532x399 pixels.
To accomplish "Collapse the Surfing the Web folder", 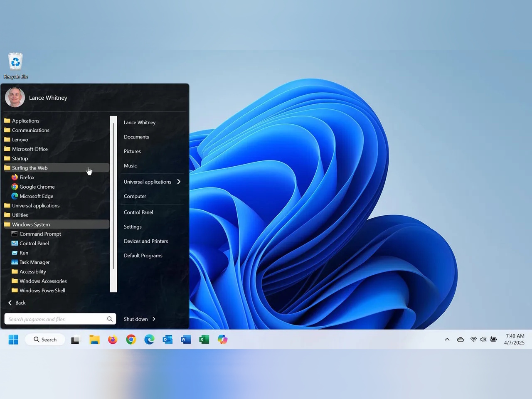I will tap(30, 168).
